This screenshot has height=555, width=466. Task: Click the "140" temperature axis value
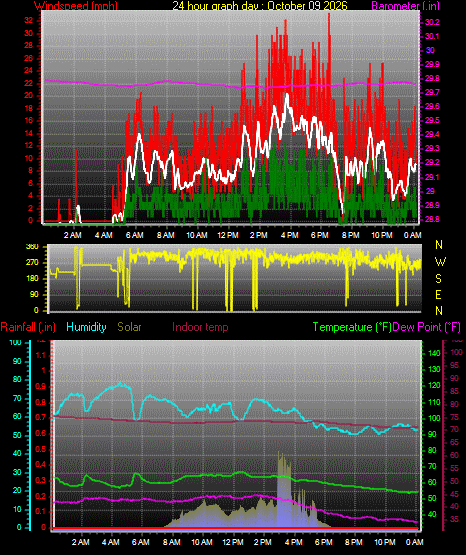point(435,353)
